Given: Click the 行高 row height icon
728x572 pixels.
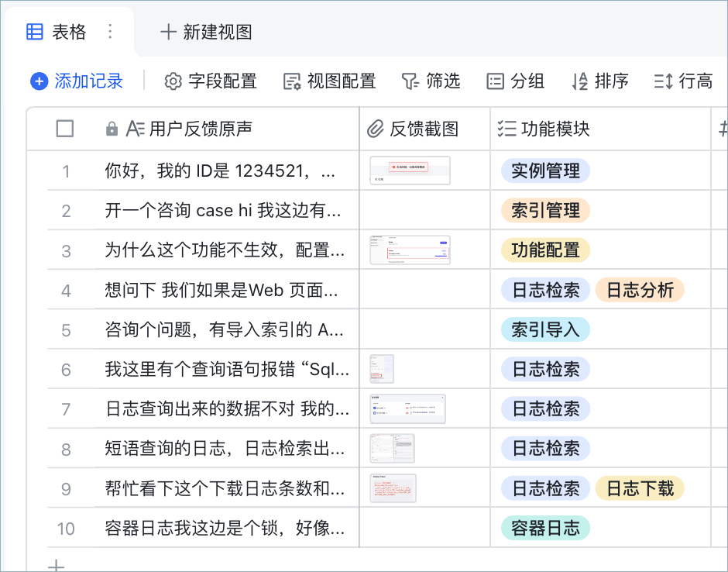Looking at the screenshot, I should (x=663, y=81).
